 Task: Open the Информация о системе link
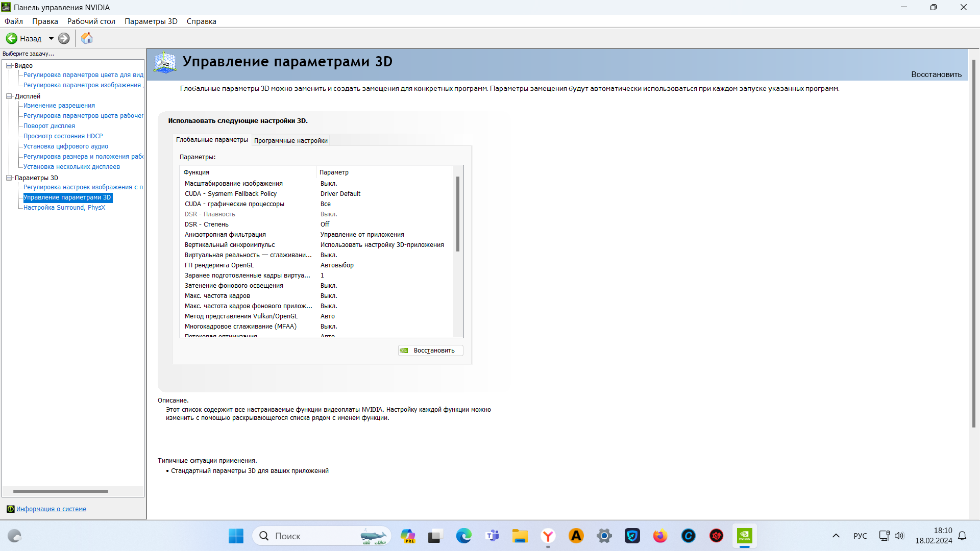(x=51, y=509)
